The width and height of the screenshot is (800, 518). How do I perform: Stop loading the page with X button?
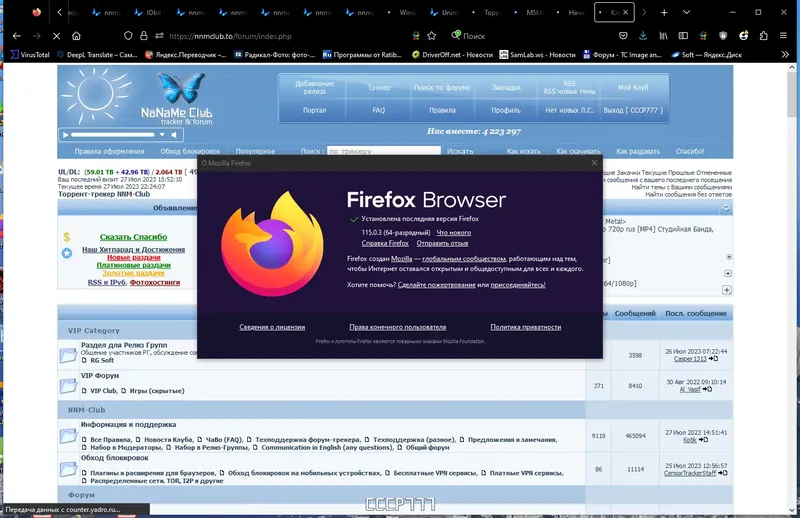pos(57,36)
